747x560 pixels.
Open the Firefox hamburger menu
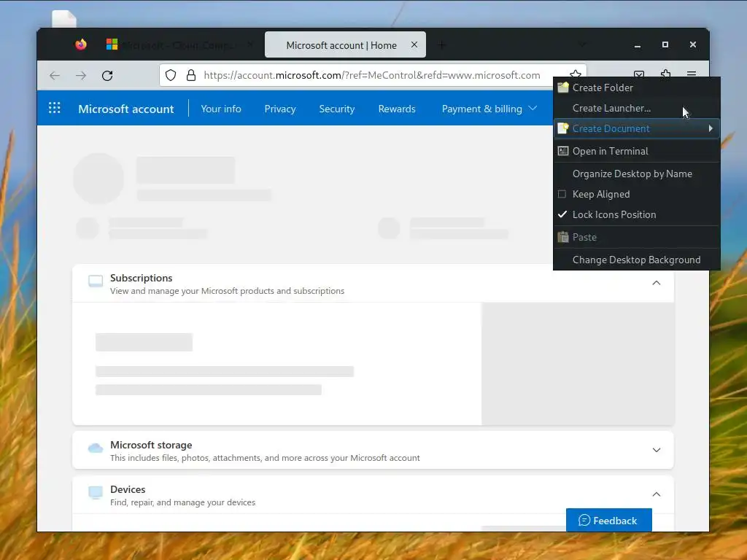(692, 74)
